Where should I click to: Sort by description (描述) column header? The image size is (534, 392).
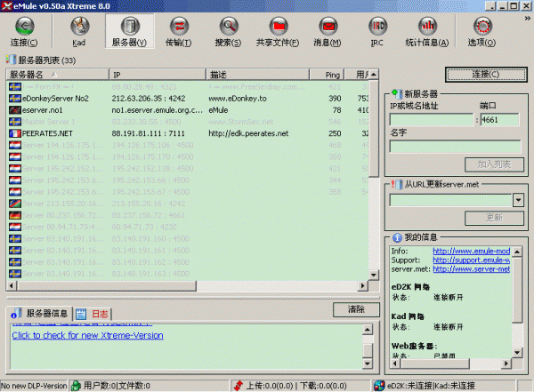pyautogui.click(x=258, y=75)
